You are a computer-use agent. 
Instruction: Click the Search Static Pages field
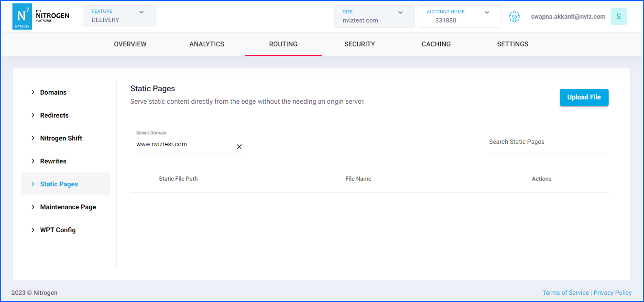(547, 142)
